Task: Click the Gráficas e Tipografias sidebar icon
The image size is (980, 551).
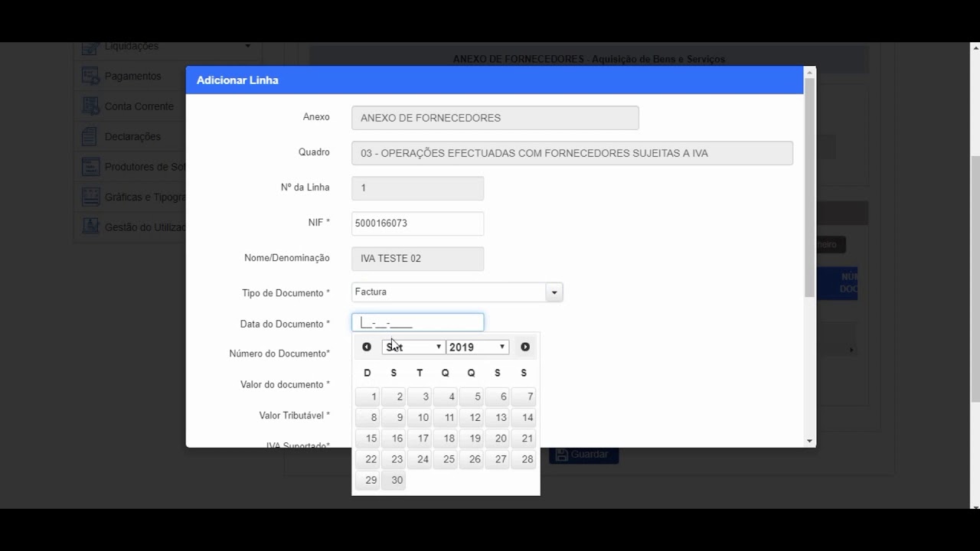Action: [91, 197]
